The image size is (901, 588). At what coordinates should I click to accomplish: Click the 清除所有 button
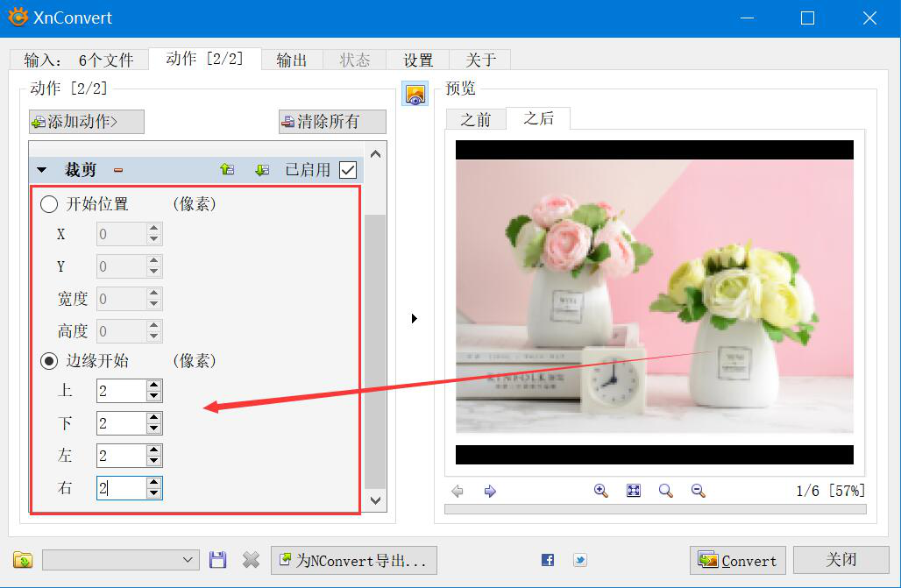point(332,122)
